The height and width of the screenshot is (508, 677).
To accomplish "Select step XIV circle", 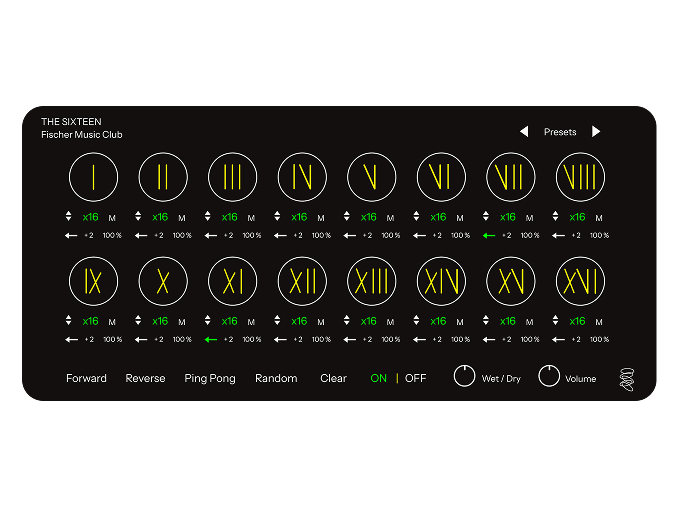I will click(441, 281).
